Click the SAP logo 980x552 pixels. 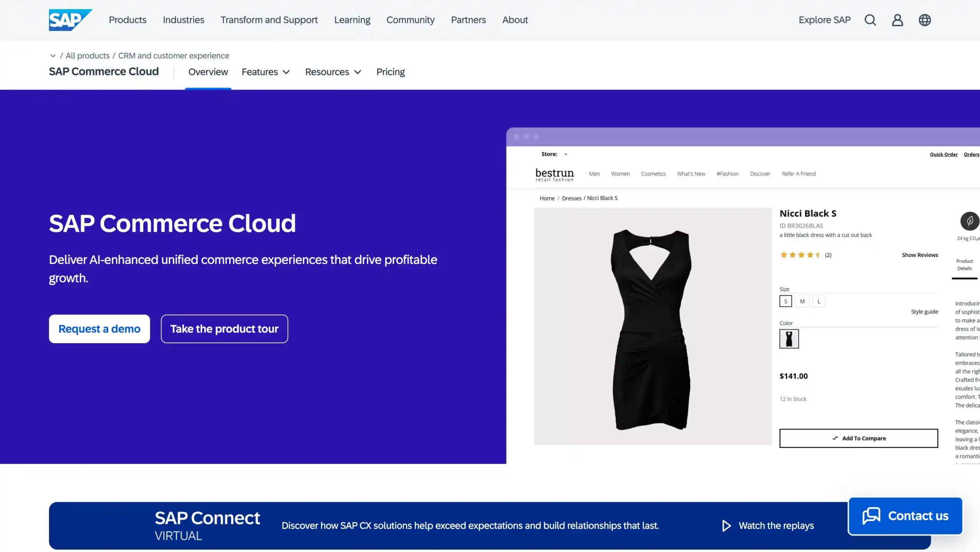(x=70, y=20)
